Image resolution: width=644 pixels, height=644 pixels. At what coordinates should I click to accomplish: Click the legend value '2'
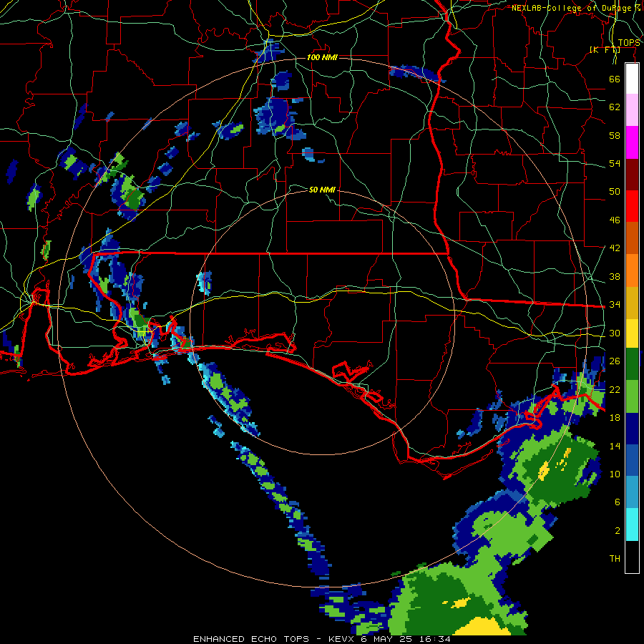tap(618, 531)
